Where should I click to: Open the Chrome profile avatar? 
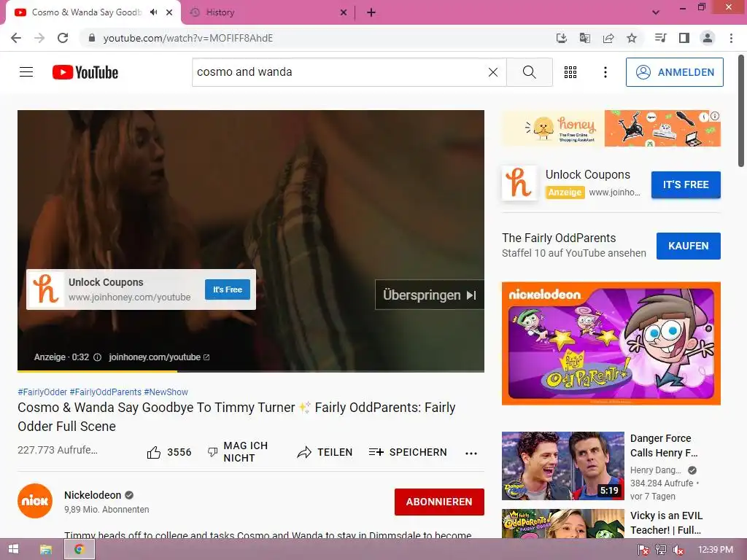coord(708,38)
